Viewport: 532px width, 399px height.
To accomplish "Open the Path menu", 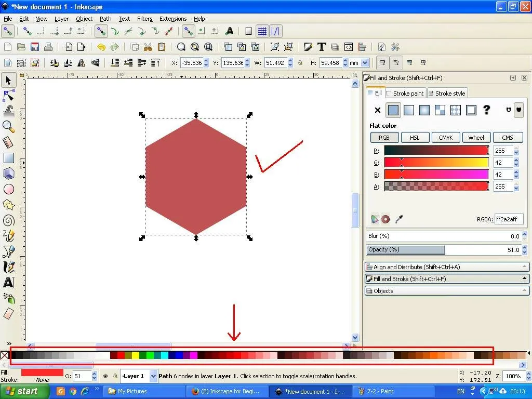I will coord(105,19).
